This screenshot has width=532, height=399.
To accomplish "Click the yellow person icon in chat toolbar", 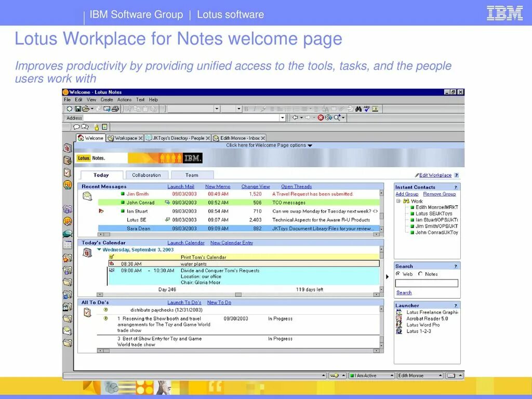I will pos(97,127).
